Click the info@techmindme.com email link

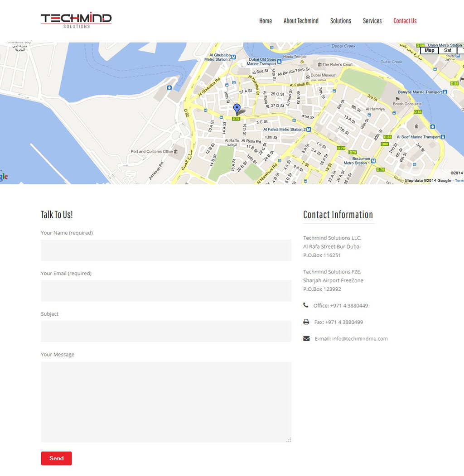pos(360,339)
